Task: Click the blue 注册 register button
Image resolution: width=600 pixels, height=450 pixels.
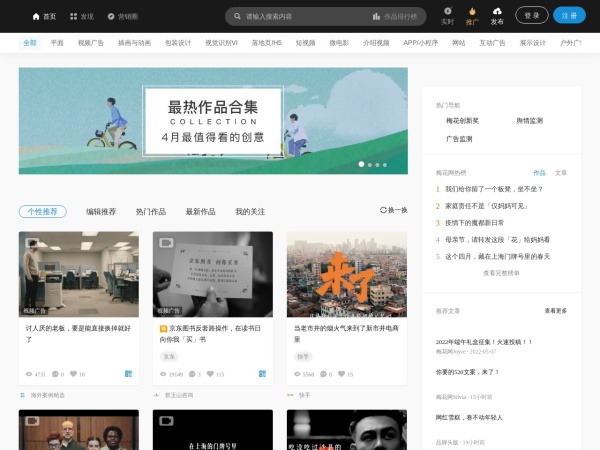Action: [568, 15]
